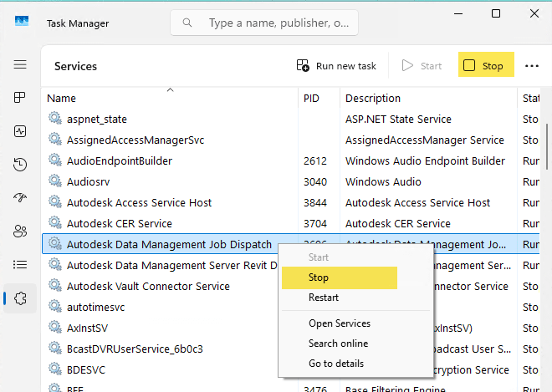Click the Stop button in the toolbar
This screenshot has height=392, width=552.
point(486,64)
